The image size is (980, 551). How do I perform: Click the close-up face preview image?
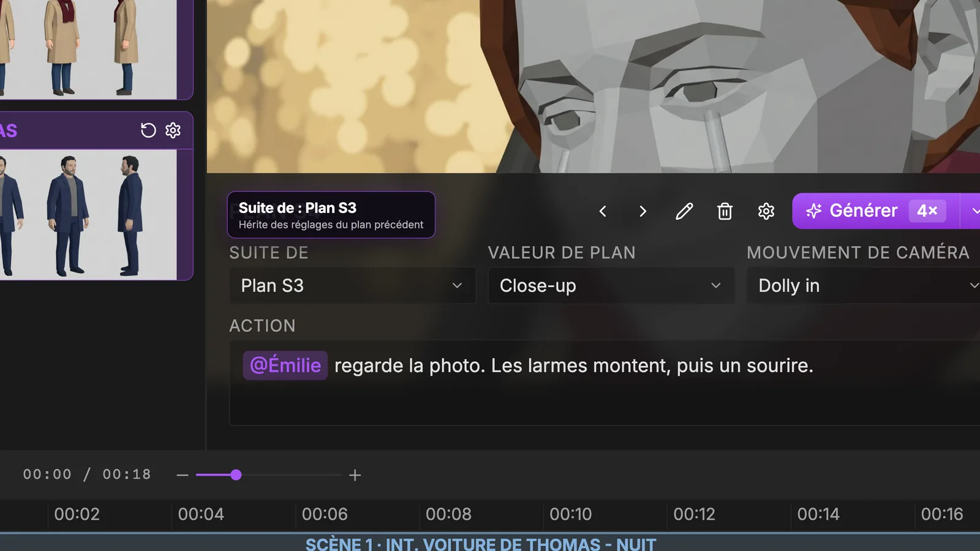coord(594,86)
